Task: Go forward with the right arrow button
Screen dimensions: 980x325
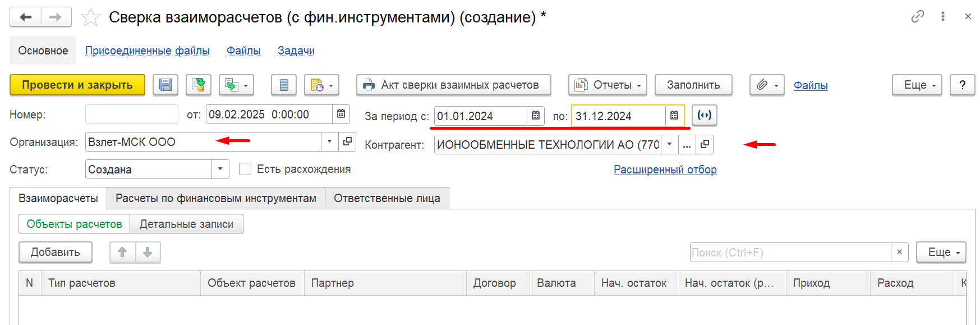Action: [x=56, y=17]
